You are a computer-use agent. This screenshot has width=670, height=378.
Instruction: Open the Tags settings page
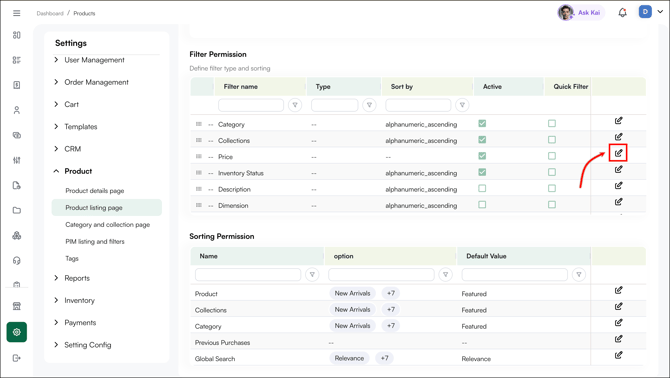[x=72, y=258]
